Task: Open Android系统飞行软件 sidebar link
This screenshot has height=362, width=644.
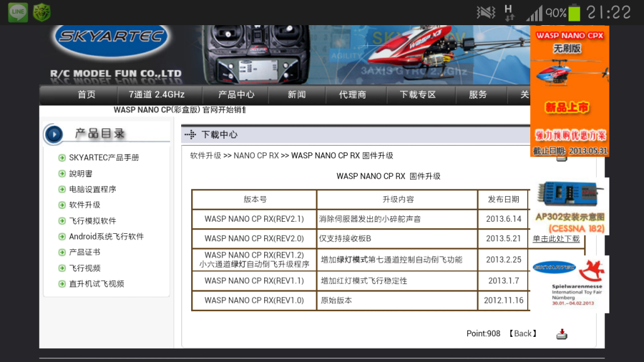Action: tap(106, 236)
